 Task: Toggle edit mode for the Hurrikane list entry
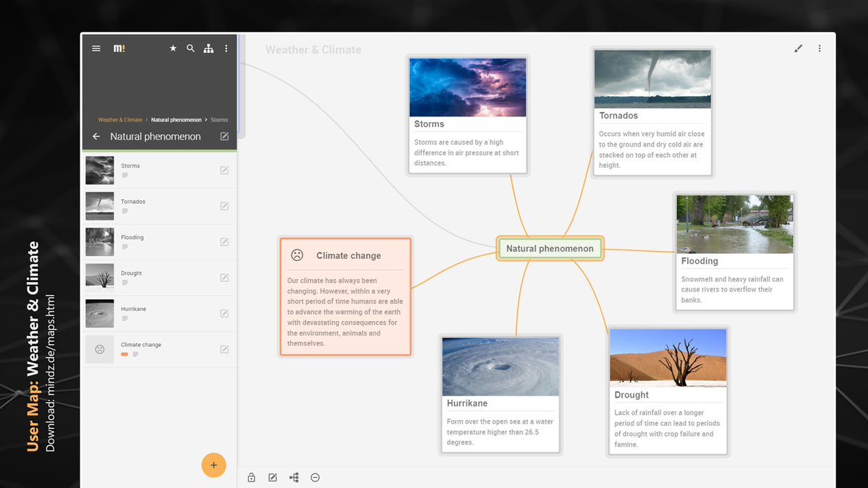tap(224, 313)
